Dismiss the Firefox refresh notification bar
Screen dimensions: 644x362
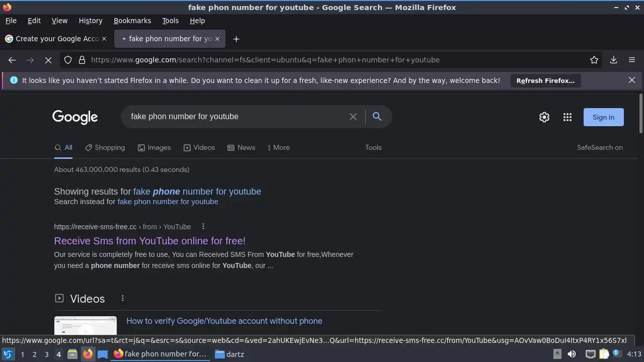pos(632,80)
